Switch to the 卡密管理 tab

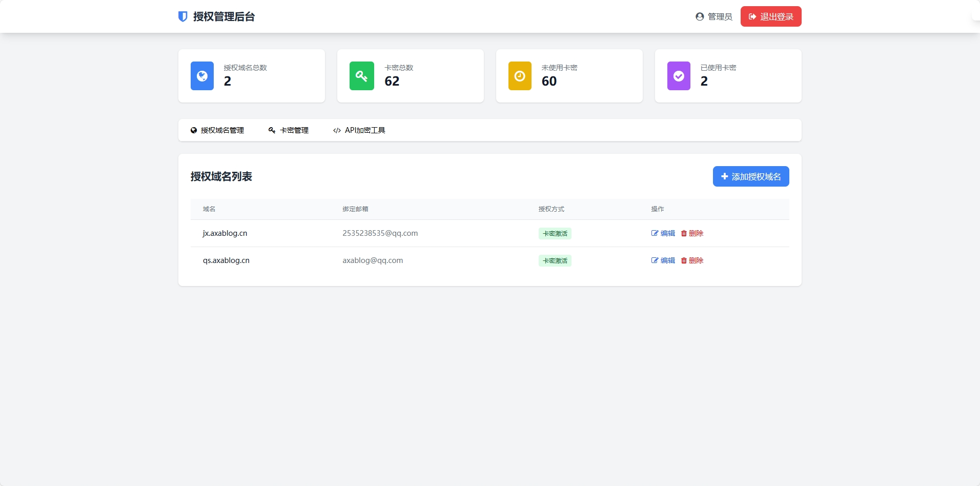coord(289,130)
